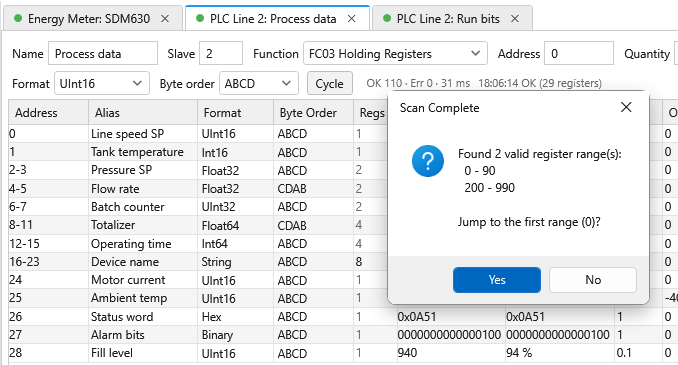Select the Operating time alias cell
This screenshot has width=678, height=365.
tap(143, 244)
